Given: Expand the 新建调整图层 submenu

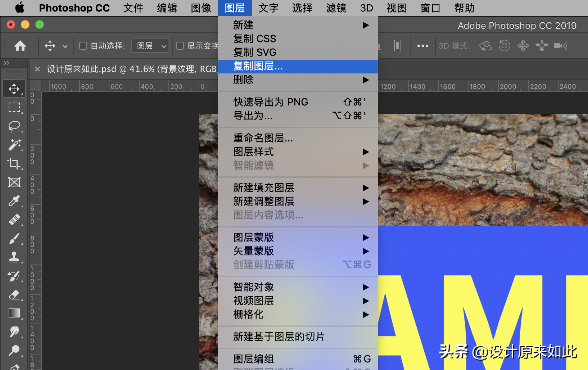Looking at the screenshot, I should point(298,202).
